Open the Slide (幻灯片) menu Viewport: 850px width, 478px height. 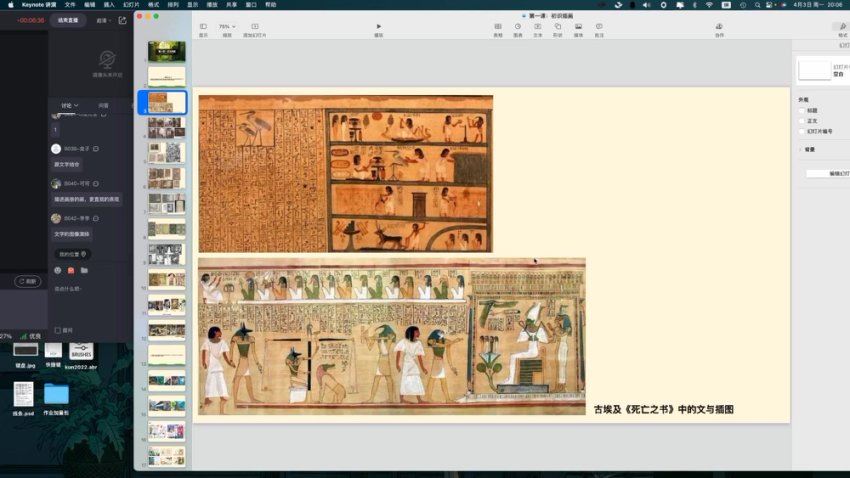131,4
